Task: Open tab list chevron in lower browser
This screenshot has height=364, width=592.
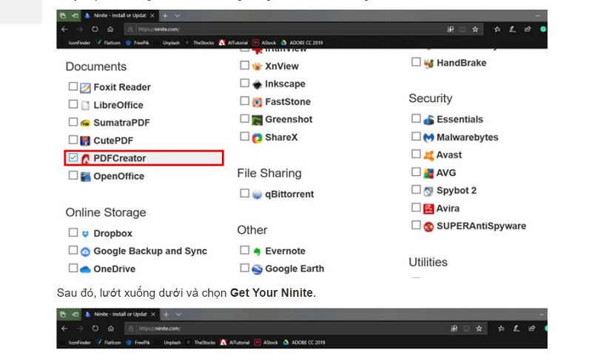Action: coord(178,314)
